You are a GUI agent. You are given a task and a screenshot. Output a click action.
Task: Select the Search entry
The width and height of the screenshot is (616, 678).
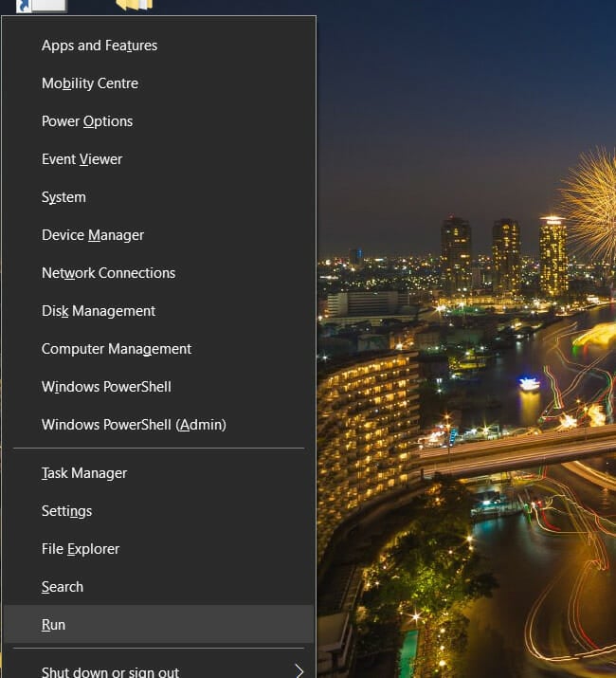[x=158, y=587]
